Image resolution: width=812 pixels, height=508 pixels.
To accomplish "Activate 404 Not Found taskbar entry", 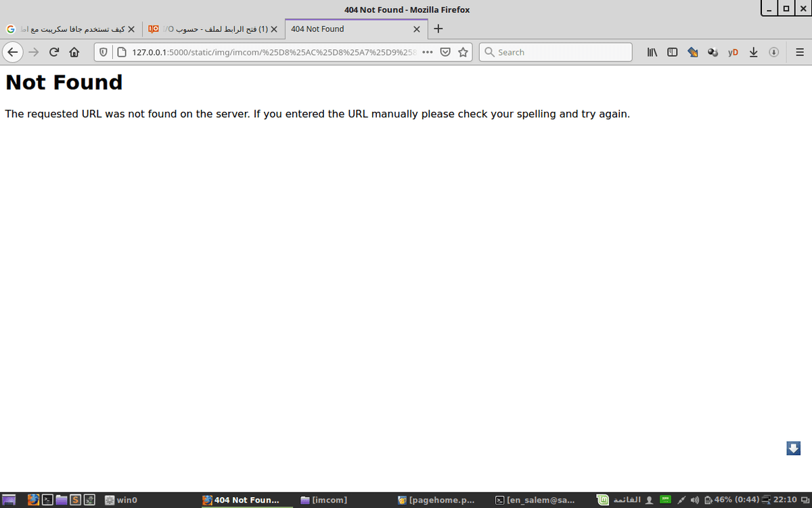I will pos(248,500).
